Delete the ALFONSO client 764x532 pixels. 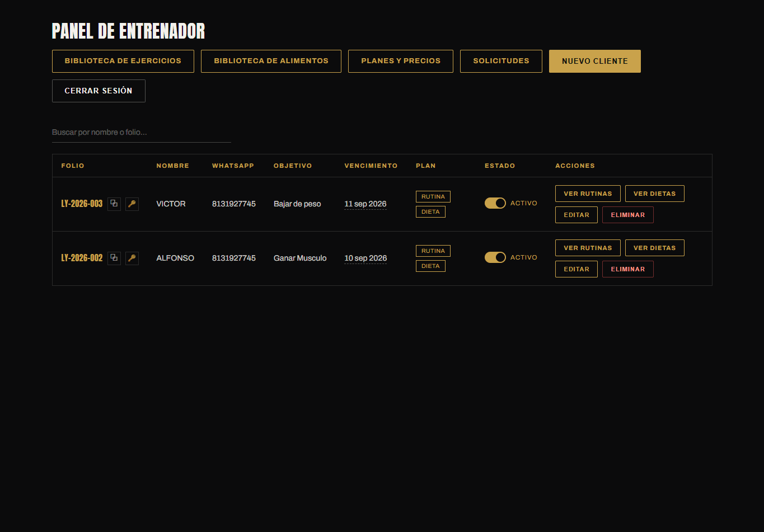coord(628,269)
